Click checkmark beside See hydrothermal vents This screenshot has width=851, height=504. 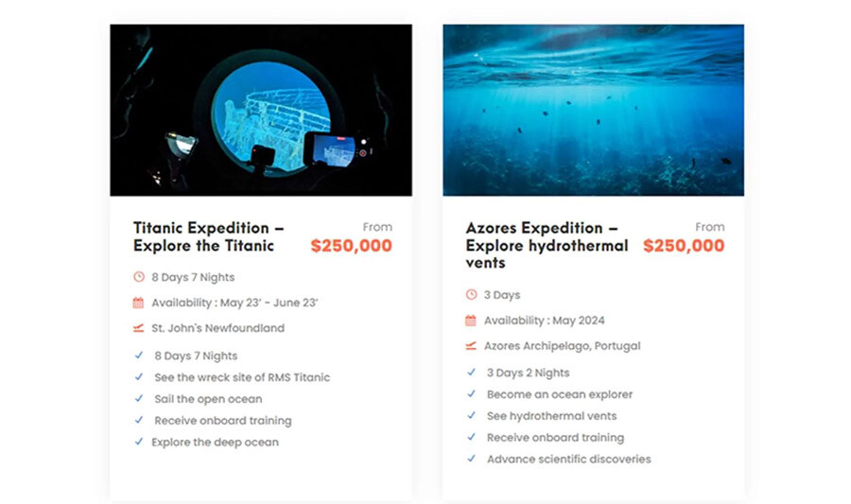(471, 416)
